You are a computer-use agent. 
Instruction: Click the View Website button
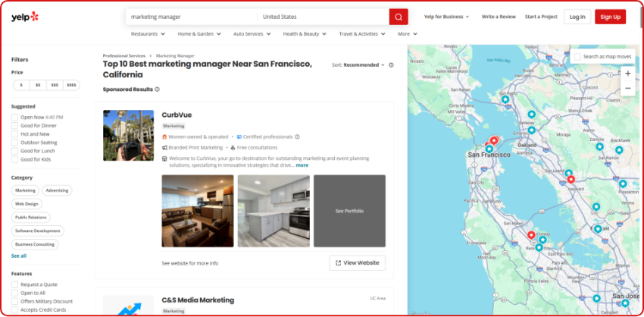tap(358, 263)
